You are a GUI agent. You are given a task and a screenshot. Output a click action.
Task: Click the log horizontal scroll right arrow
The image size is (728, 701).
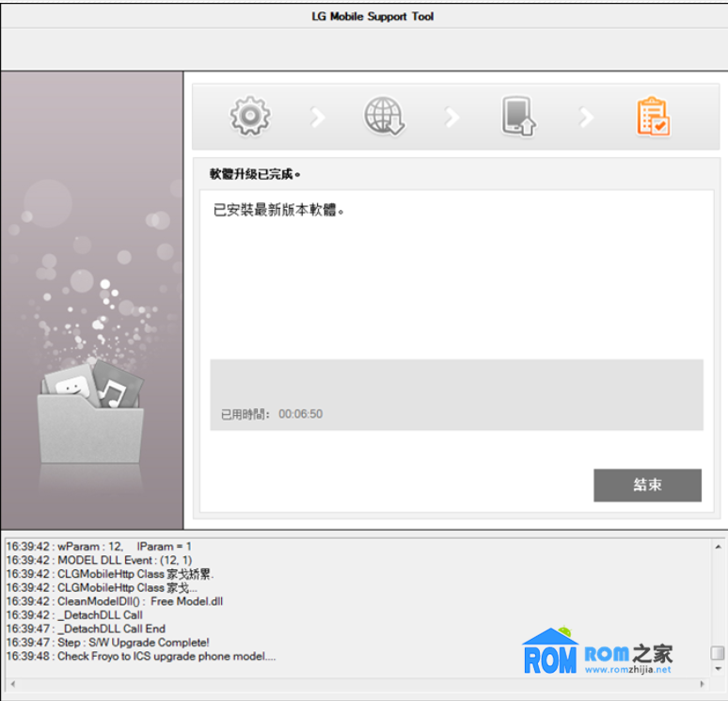pyautogui.click(x=702, y=684)
